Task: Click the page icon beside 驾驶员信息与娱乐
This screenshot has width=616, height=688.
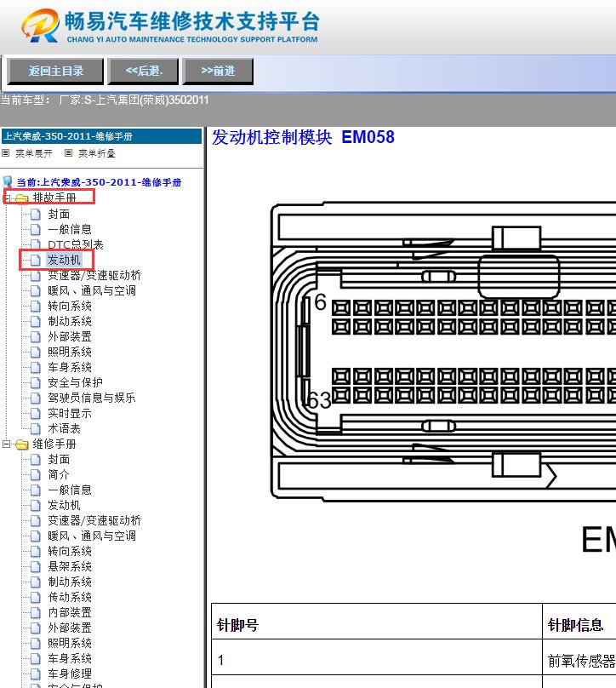Action: pyautogui.click(x=36, y=398)
